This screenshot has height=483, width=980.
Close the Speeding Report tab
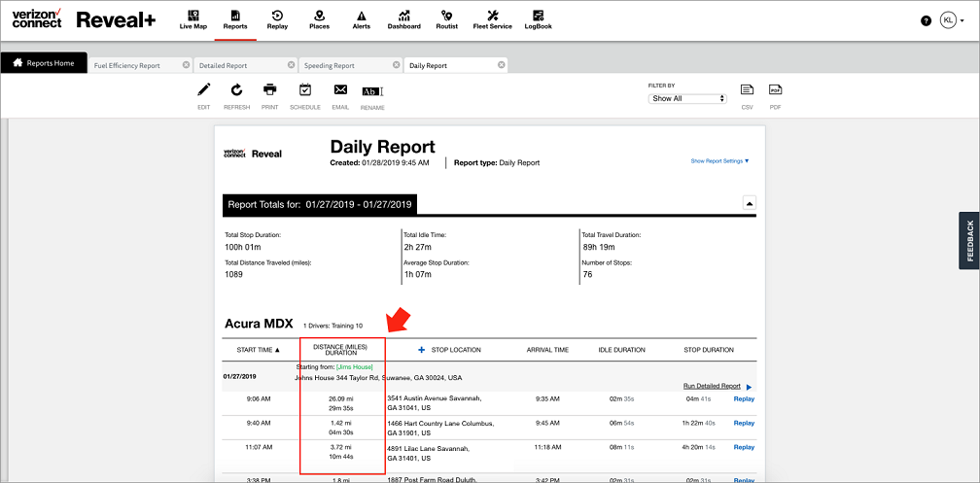397,65
